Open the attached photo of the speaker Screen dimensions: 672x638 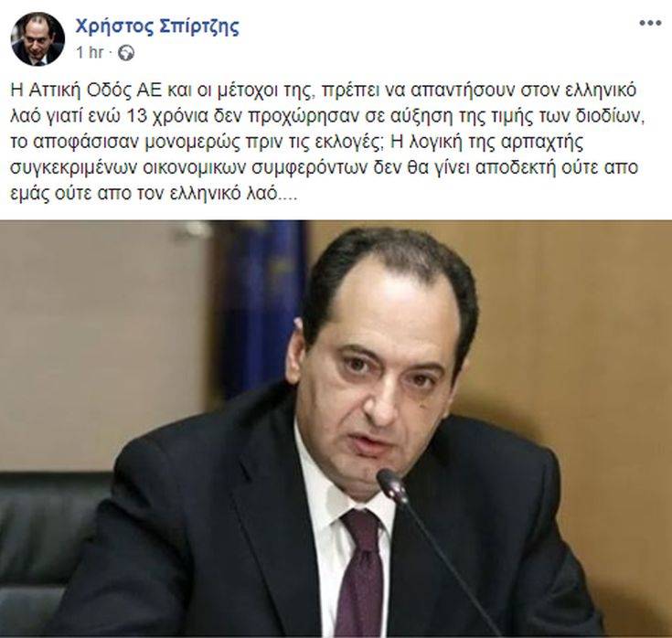coord(336,429)
